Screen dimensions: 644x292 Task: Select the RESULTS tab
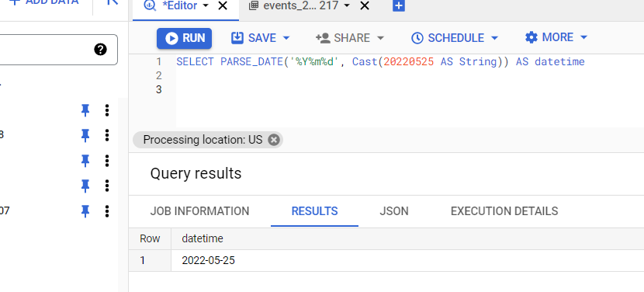(x=314, y=211)
